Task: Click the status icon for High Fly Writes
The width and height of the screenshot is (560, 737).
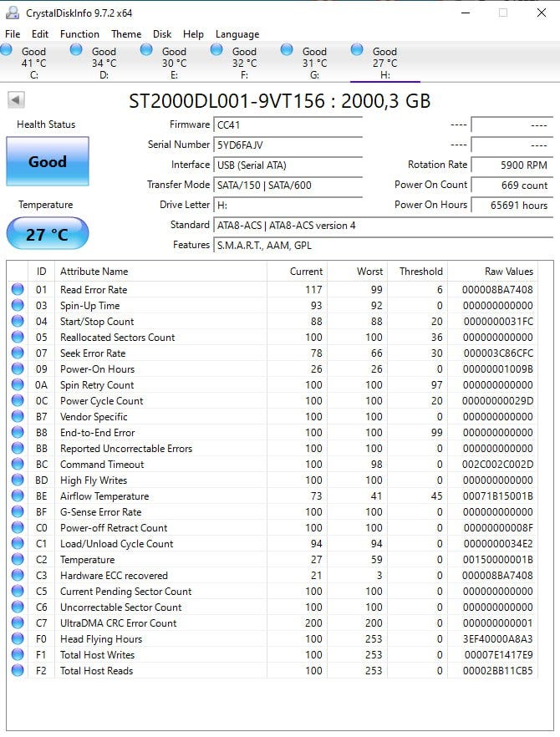Action: coord(18,480)
